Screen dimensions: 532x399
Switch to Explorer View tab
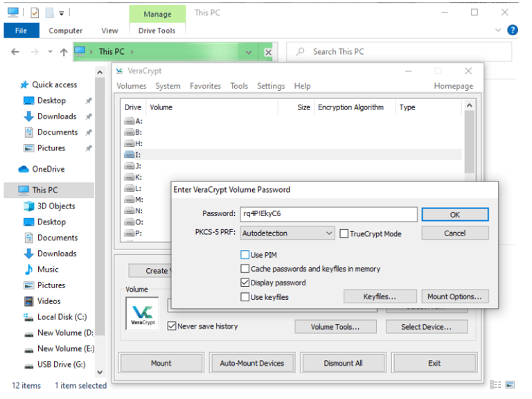pos(109,30)
